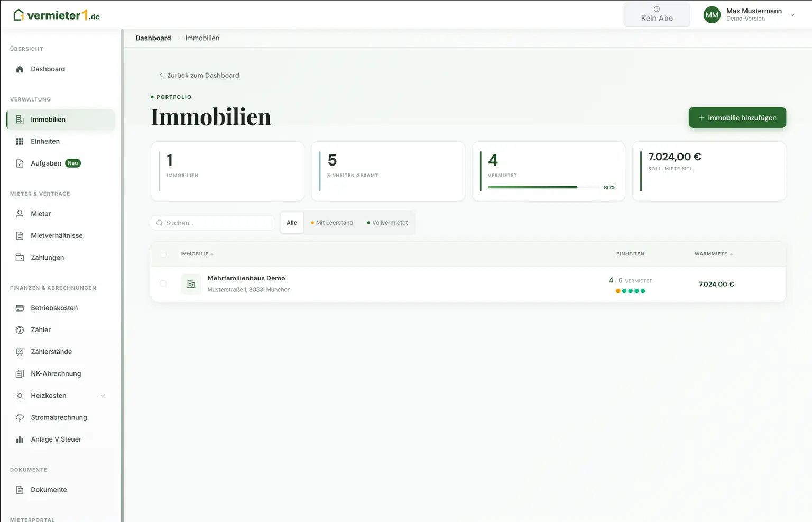Filter by Vollvermietet
The width and height of the screenshot is (812, 522).
click(x=387, y=223)
